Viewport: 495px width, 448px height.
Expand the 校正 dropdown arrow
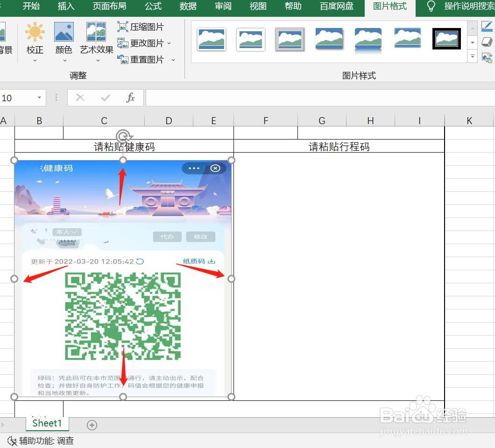click(x=35, y=60)
